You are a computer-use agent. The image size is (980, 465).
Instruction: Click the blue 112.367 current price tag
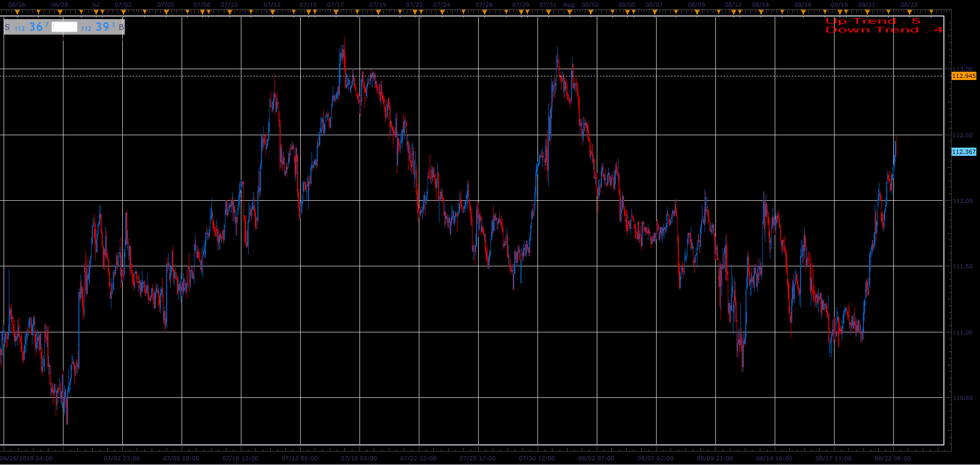click(963, 152)
